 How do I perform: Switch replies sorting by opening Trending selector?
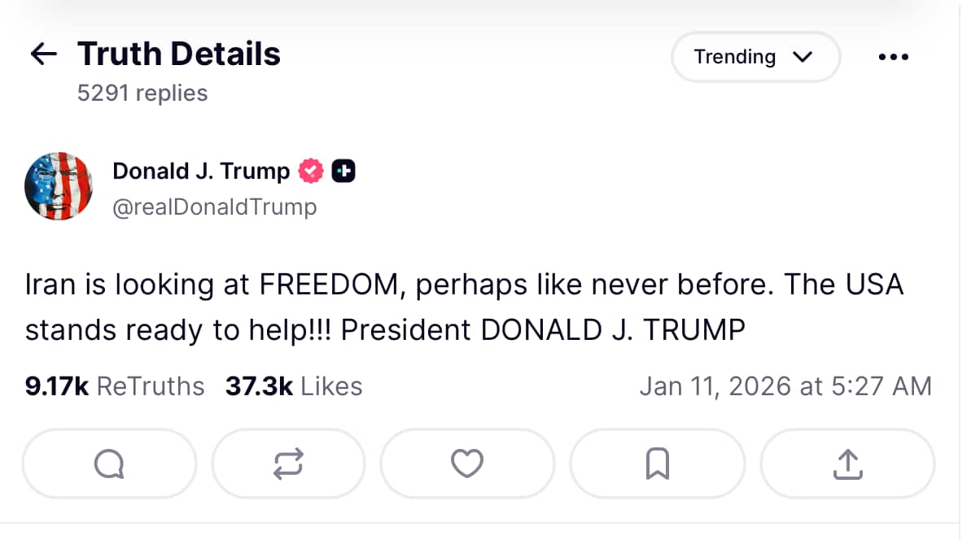coord(755,57)
